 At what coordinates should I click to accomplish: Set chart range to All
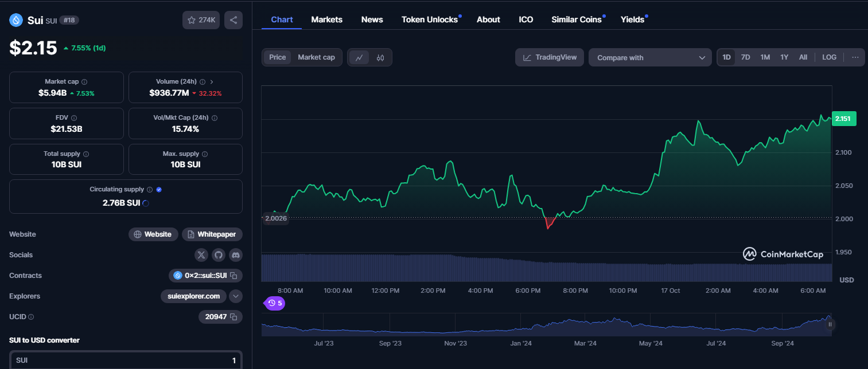(803, 57)
